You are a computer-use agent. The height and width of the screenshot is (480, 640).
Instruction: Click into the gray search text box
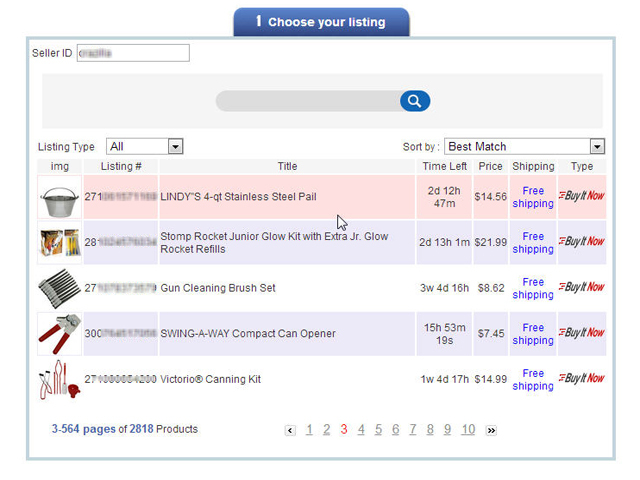point(308,101)
